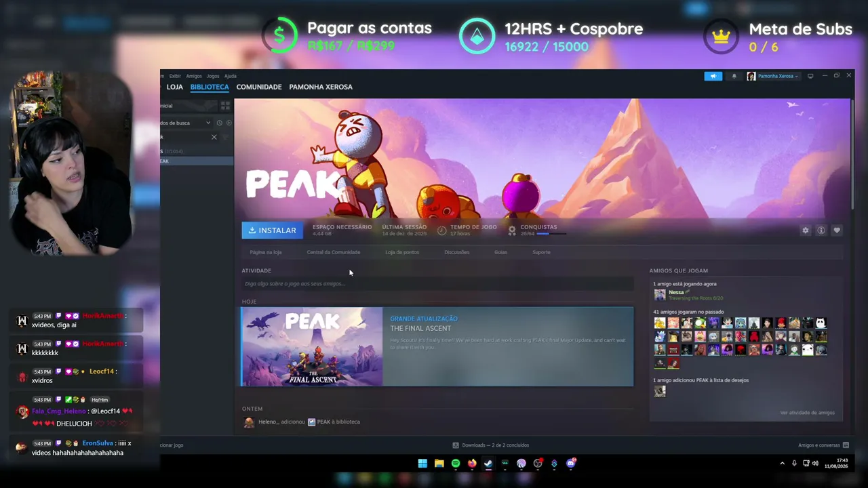Viewport: 868px width, 488px height.
Task: Sort library by recent activity clock
Action: tap(219, 123)
